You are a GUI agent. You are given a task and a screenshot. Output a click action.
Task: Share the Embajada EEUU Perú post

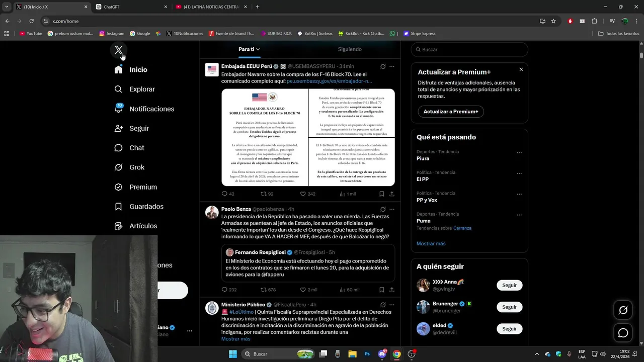[x=392, y=194]
